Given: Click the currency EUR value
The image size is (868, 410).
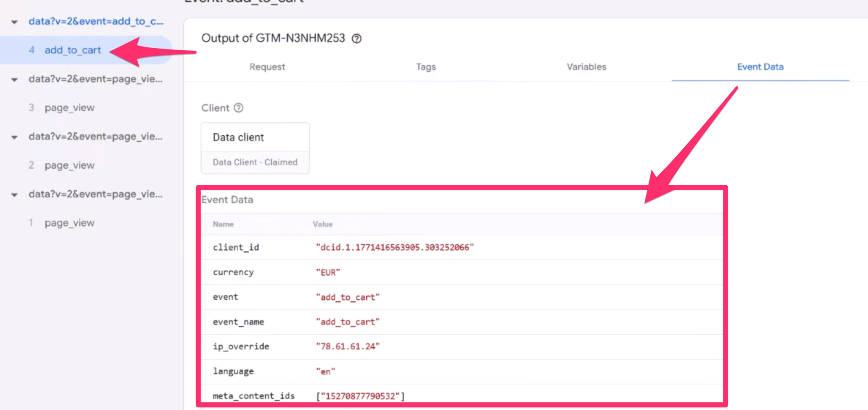Looking at the screenshot, I should coord(328,273).
